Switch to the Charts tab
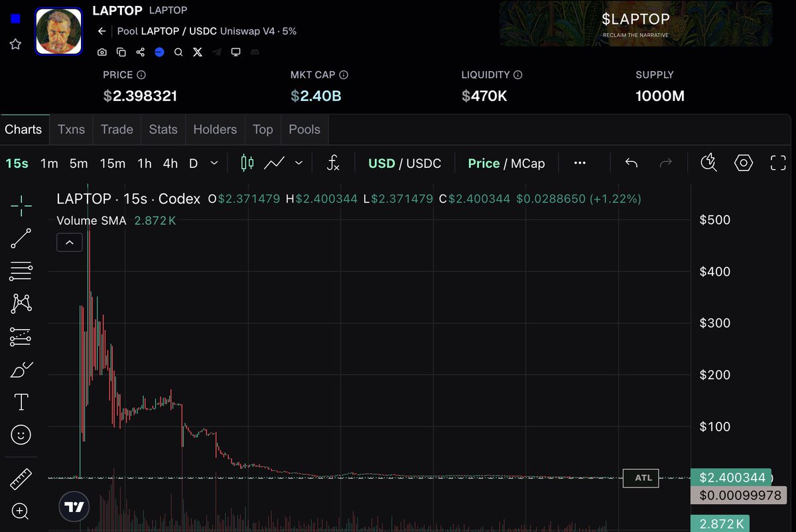Screen dimensions: 796x532 click(23, 129)
